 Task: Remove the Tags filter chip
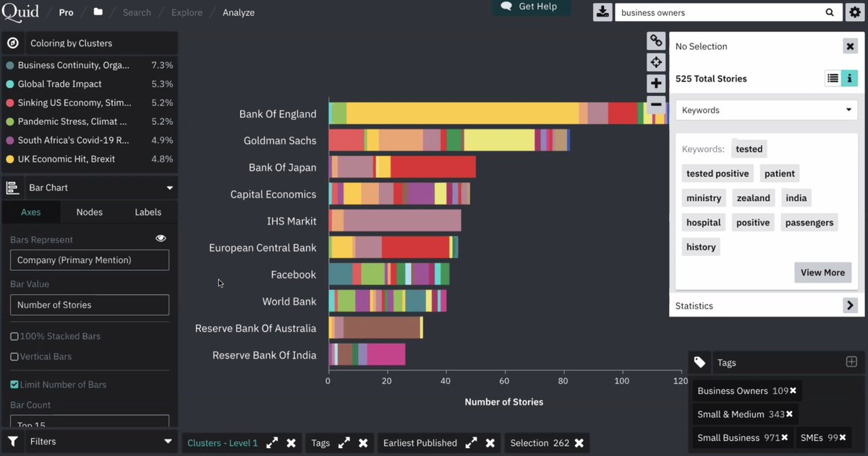[x=363, y=443]
